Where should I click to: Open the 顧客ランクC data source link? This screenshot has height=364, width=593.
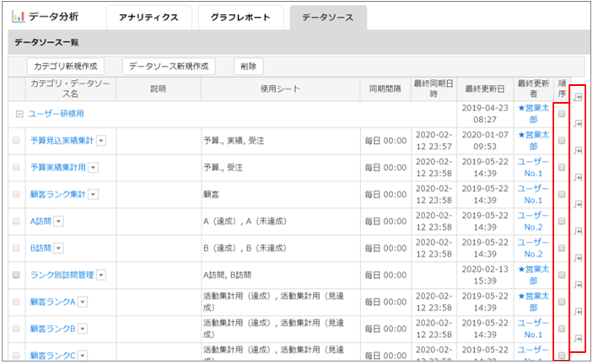click(53, 356)
